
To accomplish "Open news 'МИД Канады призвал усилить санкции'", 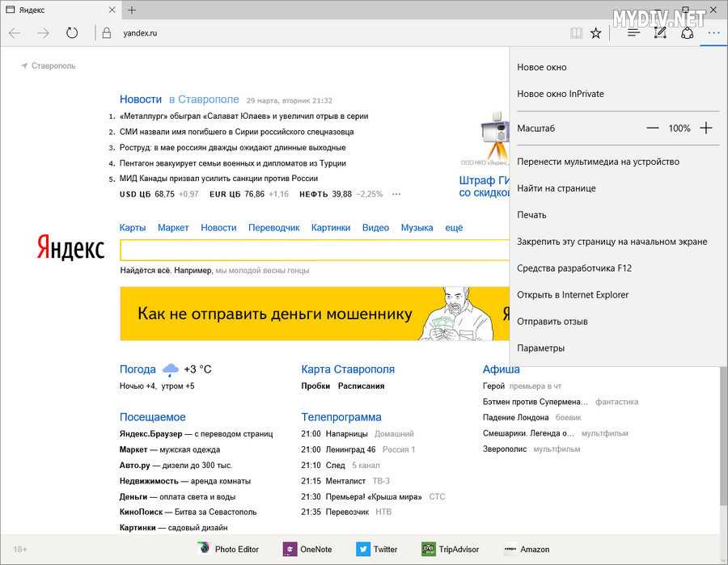I will 218,179.
